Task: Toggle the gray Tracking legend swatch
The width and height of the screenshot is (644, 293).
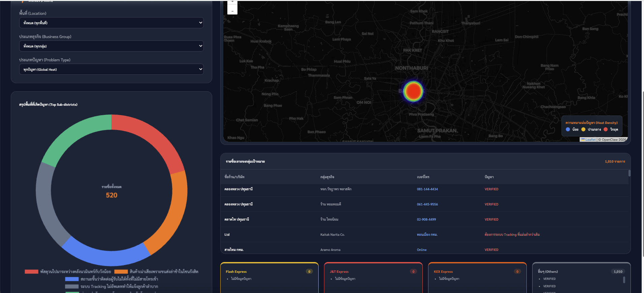Action: 72,286
